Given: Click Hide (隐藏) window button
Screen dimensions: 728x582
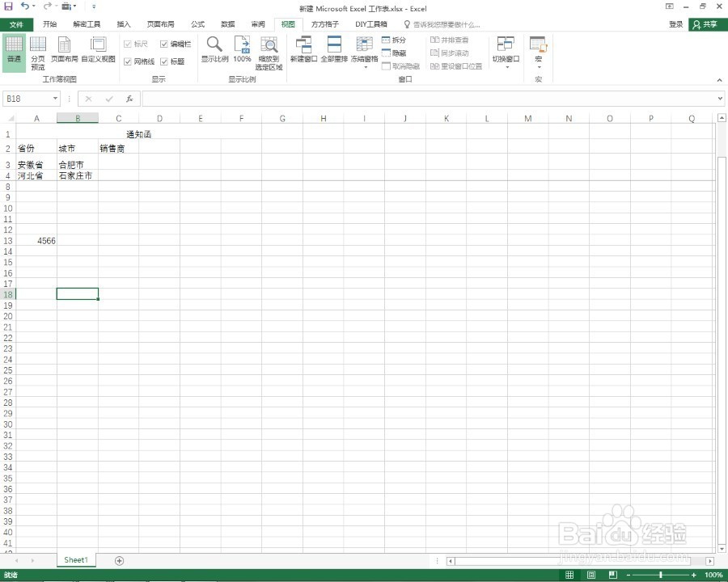Looking at the screenshot, I should [x=394, y=53].
